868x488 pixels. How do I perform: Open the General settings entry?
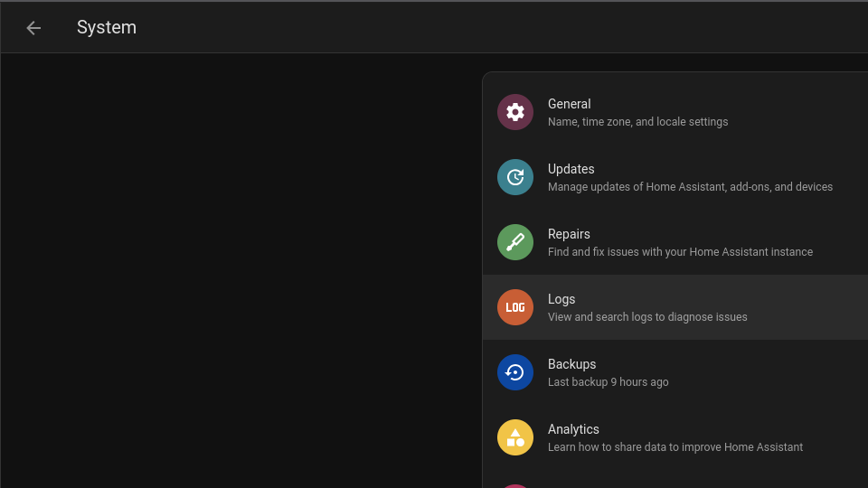(x=570, y=104)
